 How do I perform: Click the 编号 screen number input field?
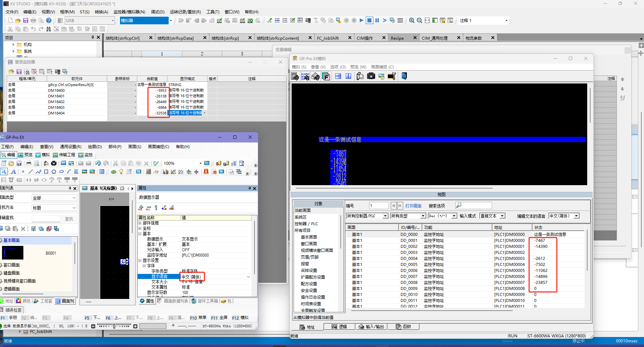coord(378,206)
